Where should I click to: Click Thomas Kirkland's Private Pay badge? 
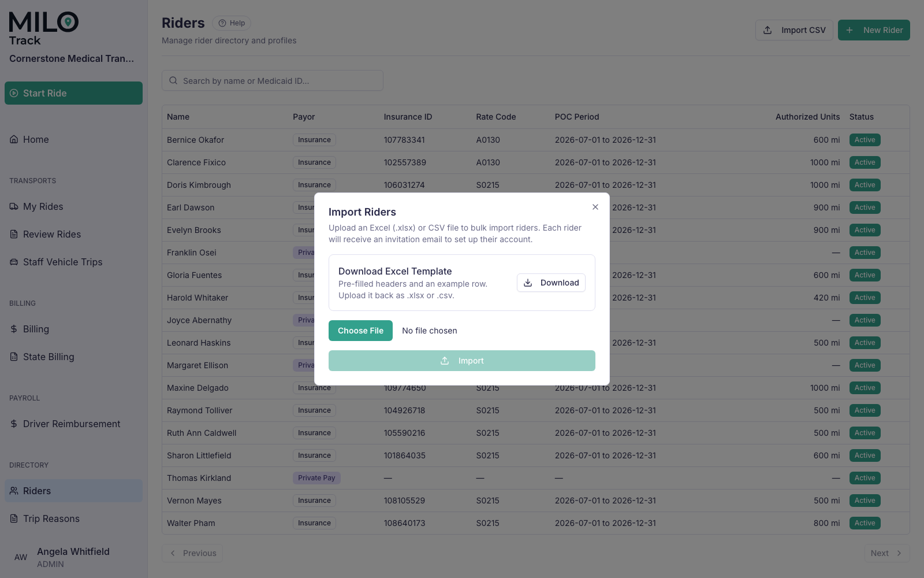click(x=316, y=478)
